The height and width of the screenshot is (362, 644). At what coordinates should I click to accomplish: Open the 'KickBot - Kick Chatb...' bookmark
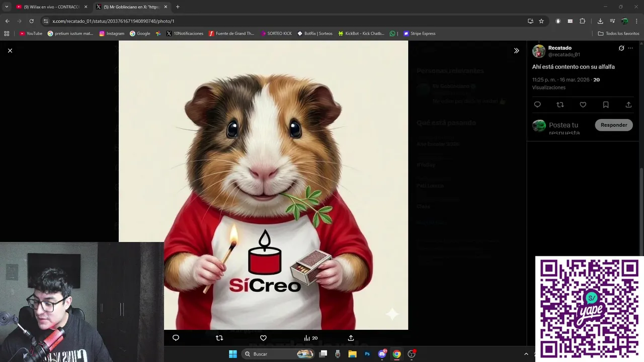click(x=361, y=34)
